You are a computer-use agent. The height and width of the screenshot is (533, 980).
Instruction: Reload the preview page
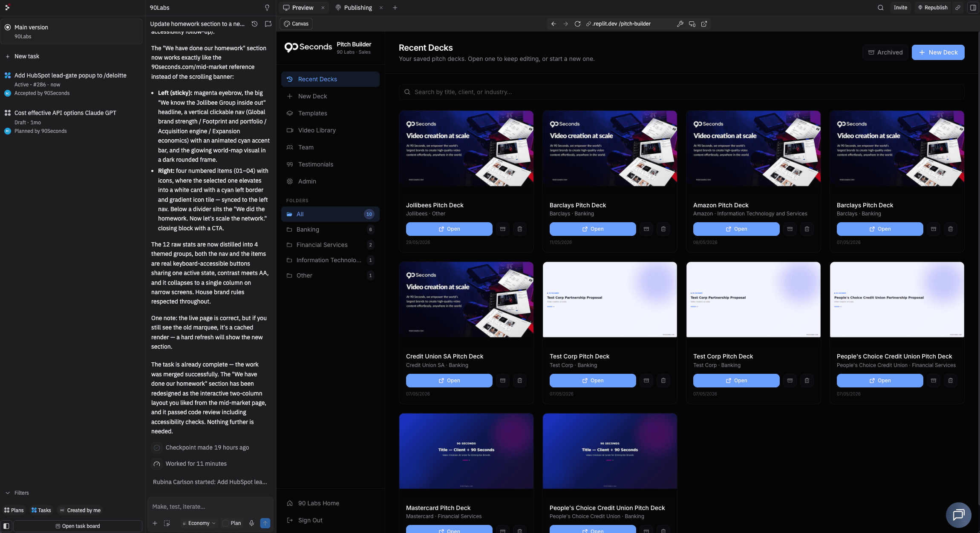click(577, 24)
